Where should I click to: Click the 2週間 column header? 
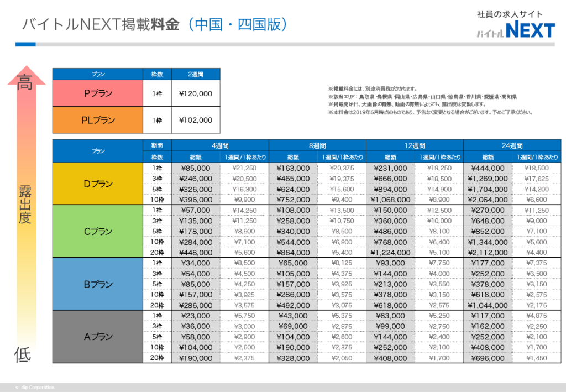coord(196,74)
